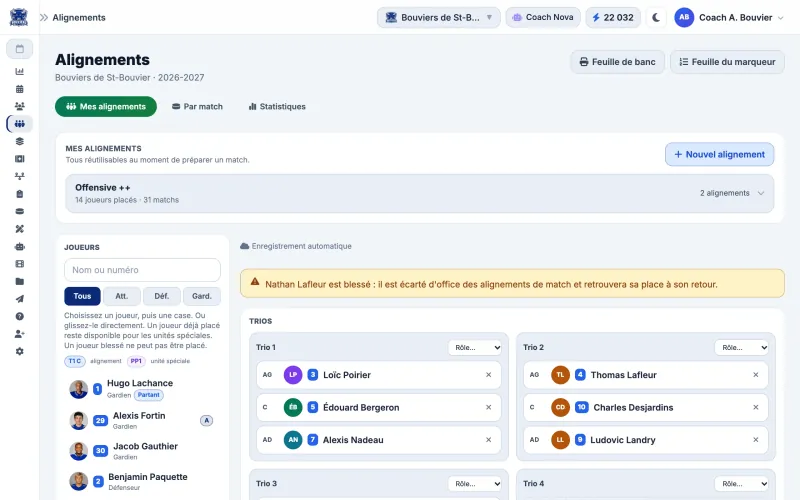
Task: Open the film strip video sidebar icon
Action: pos(19,264)
